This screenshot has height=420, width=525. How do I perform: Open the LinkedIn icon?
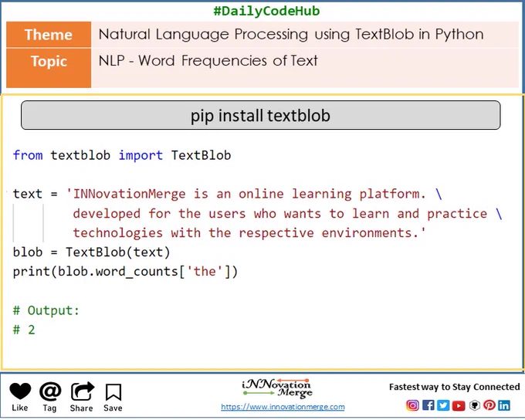pos(504,405)
